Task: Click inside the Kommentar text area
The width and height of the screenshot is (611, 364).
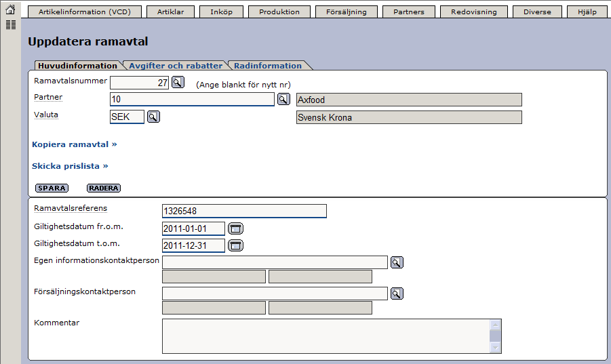Action: 326,336
